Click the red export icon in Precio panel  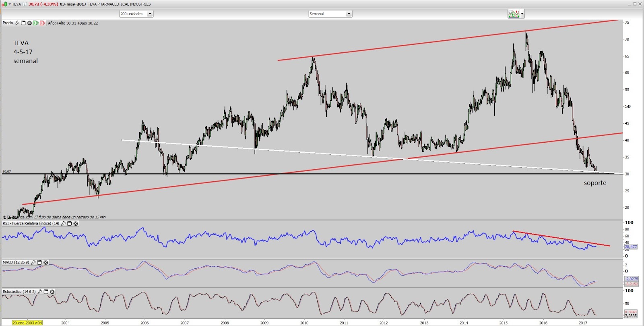(x=43, y=23)
